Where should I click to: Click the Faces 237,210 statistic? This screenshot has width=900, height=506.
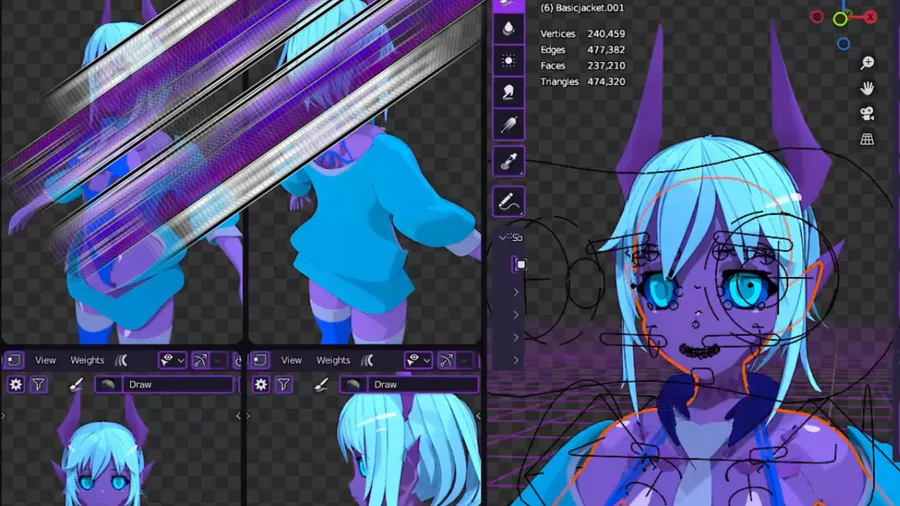(583, 66)
